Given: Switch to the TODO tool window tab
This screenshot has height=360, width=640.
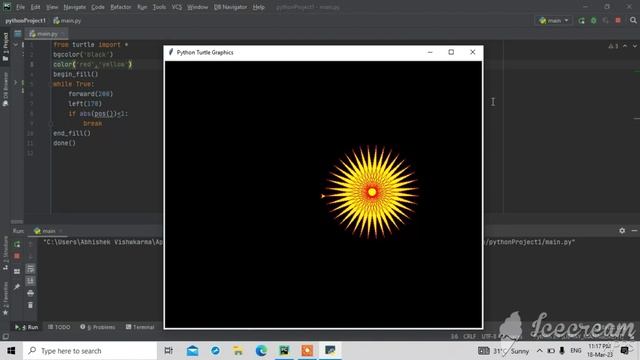Looking at the screenshot, I should [x=59, y=327].
